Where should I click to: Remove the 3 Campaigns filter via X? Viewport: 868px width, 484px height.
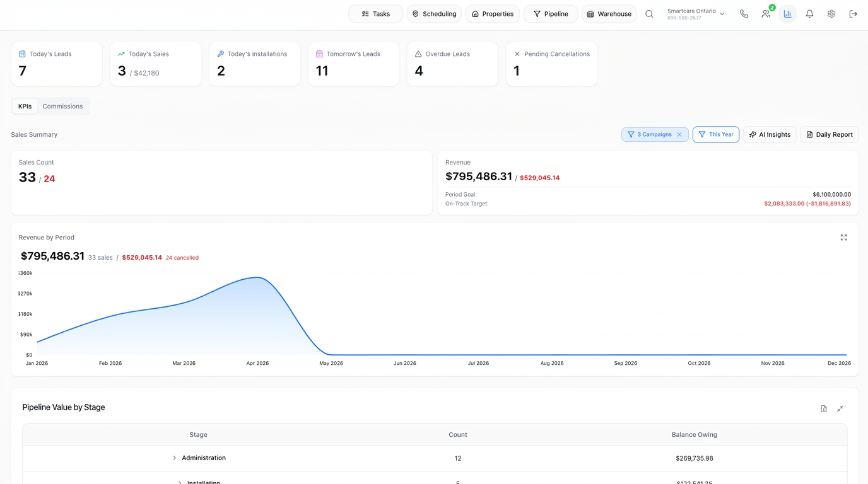679,135
